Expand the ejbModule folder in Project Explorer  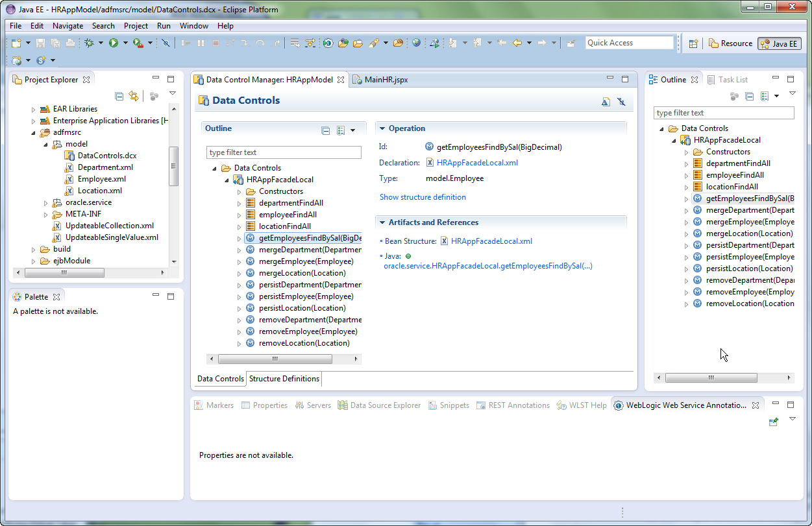(34, 261)
